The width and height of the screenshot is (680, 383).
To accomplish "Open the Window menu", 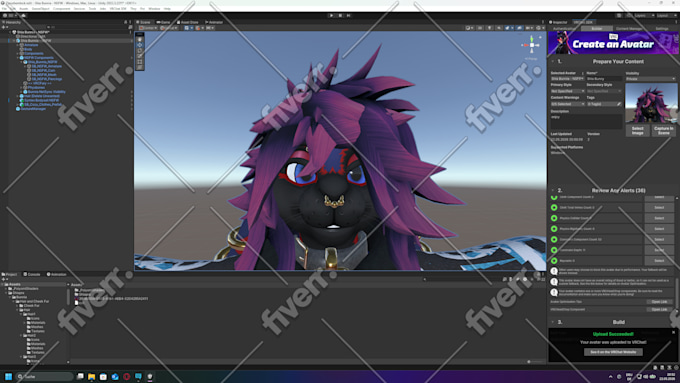I will coord(154,9).
